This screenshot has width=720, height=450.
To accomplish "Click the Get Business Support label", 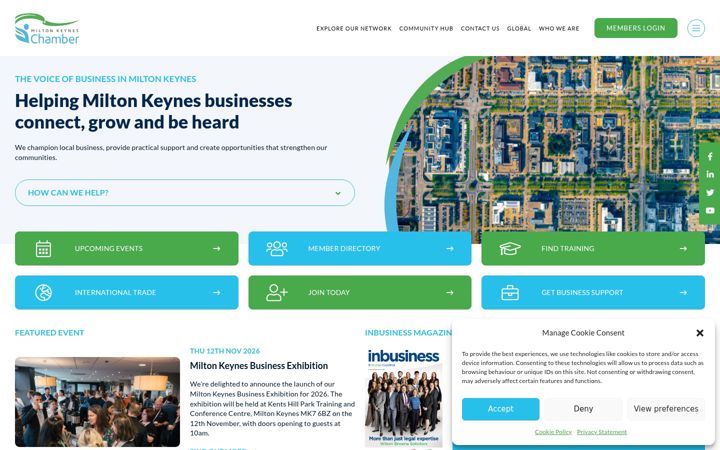I will click(x=582, y=292).
